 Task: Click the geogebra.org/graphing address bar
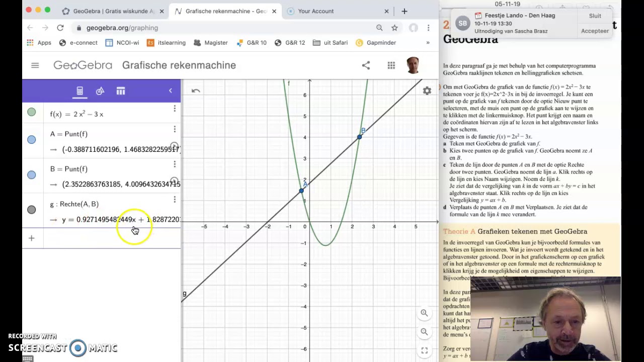tap(122, 28)
